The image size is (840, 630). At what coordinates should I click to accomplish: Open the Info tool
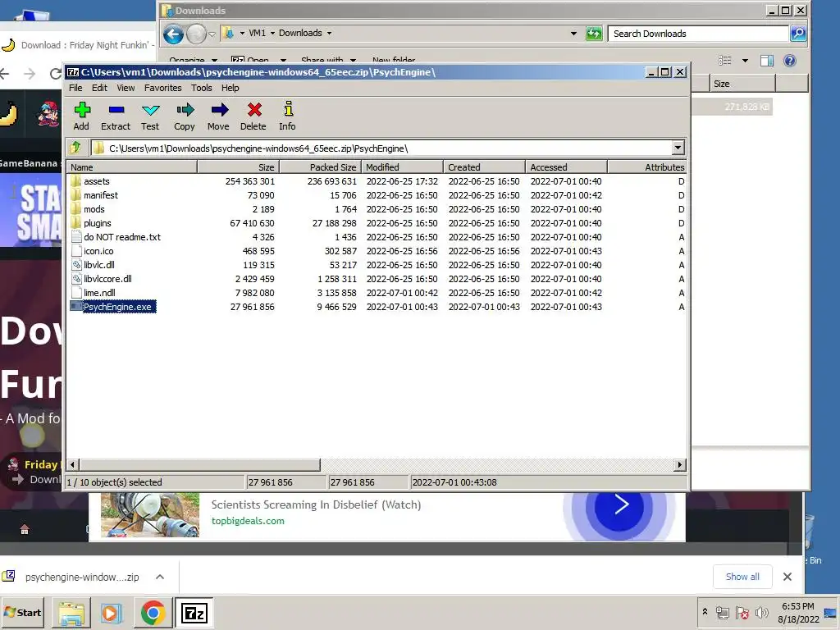[287, 116]
